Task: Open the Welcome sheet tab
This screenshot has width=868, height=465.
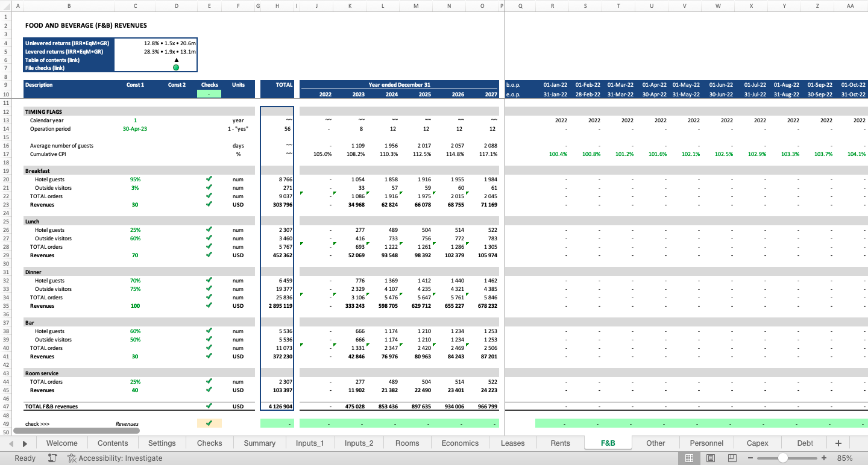Action: pos(61,443)
